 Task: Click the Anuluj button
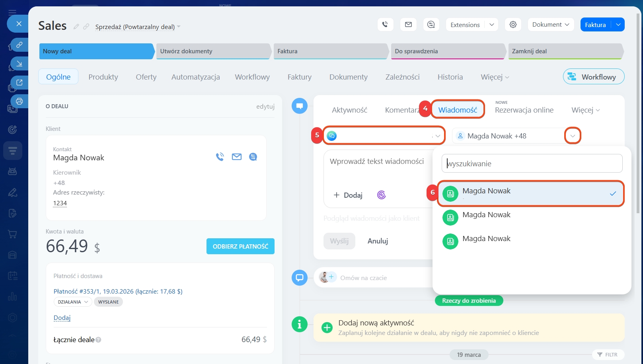[378, 241]
